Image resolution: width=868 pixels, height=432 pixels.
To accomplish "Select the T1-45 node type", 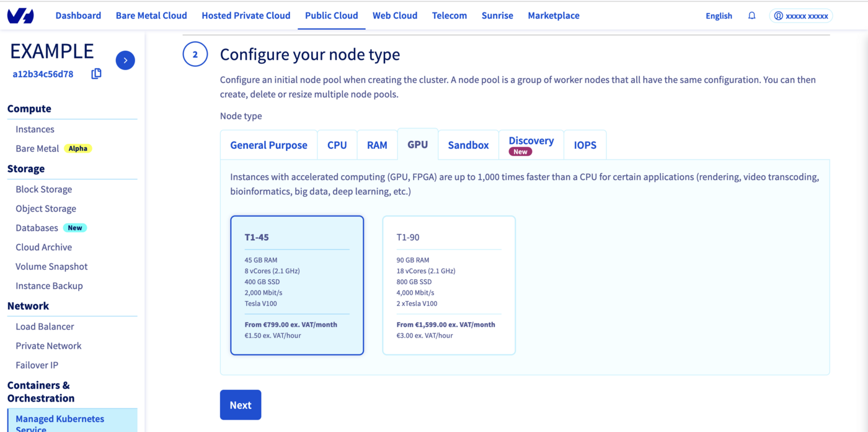I will pyautogui.click(x=296, y=285).
